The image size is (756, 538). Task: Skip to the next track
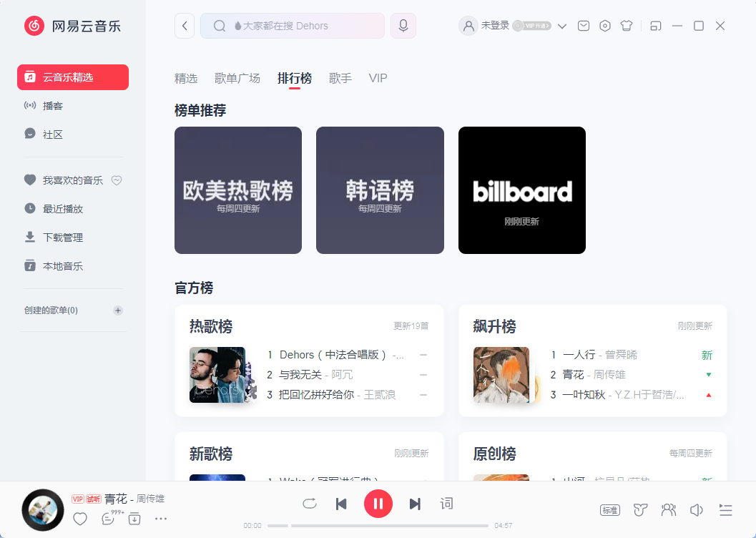click(415, 504)
